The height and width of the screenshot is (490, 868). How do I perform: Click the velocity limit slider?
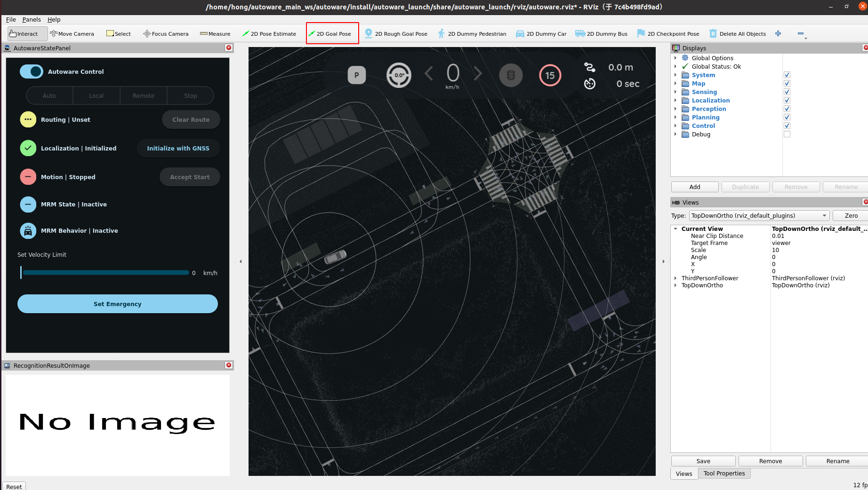pyautogui.click(x=105, y=273)
